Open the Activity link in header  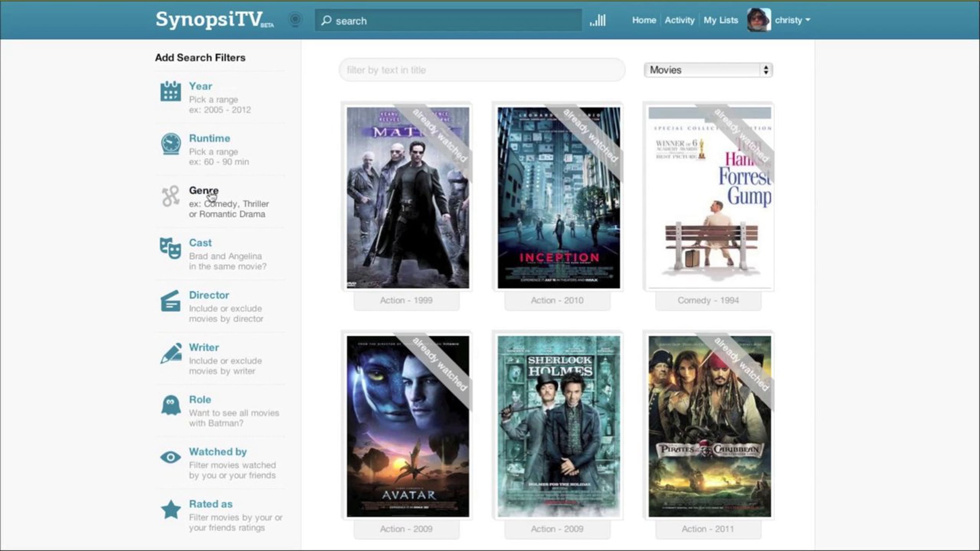(679, 20)
